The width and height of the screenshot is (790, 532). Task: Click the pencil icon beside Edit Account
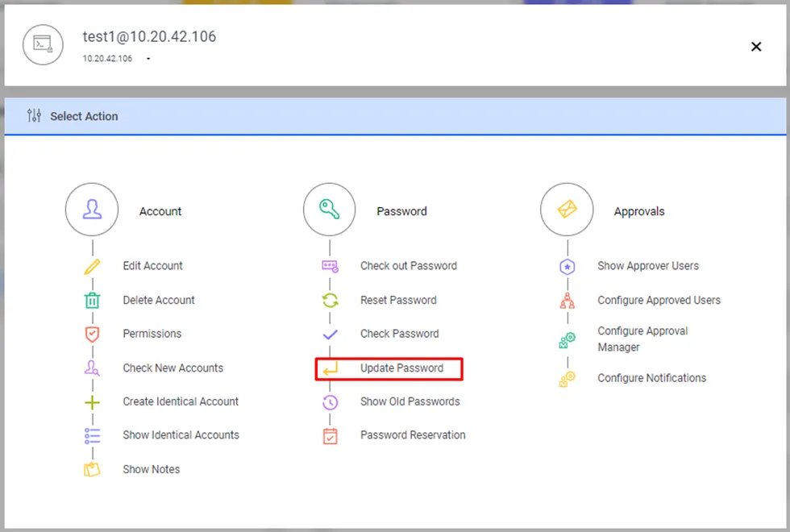point(92,267)
